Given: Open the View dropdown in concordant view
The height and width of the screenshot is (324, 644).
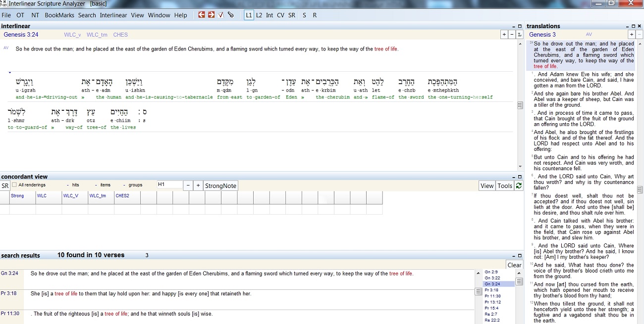Looking at the screenshot, I should pos(487,185).
